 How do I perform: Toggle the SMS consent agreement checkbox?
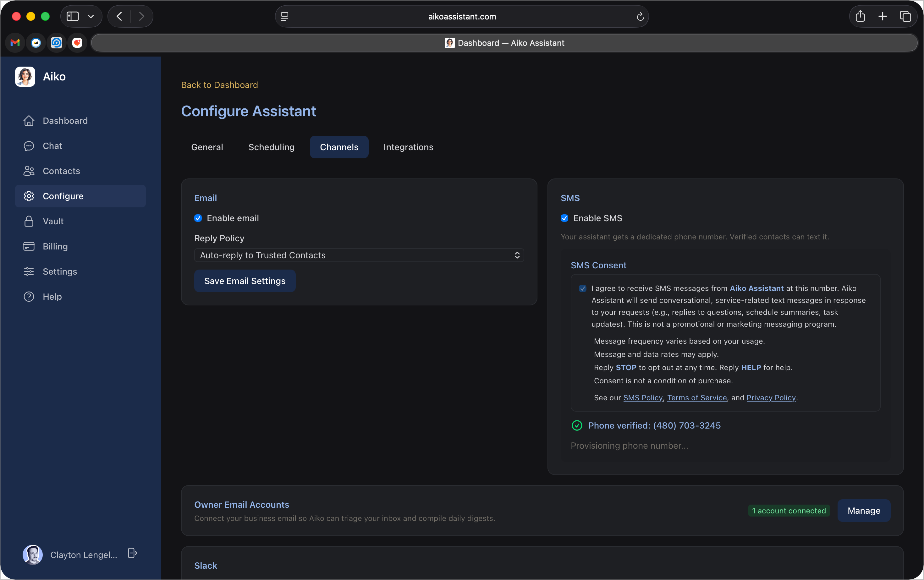tap(582, 288)
